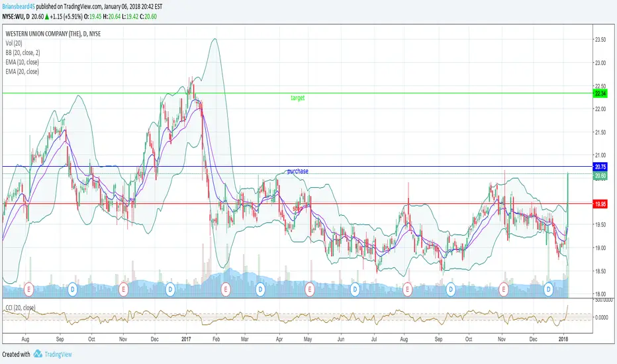Open the dividend D marker in mid-September 2017

pos(451,290)
